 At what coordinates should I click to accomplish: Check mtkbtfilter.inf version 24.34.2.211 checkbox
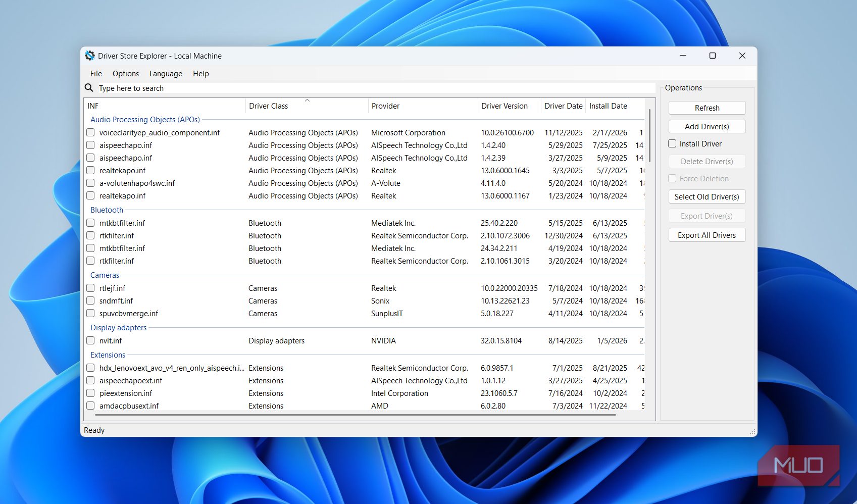[90, 248]
